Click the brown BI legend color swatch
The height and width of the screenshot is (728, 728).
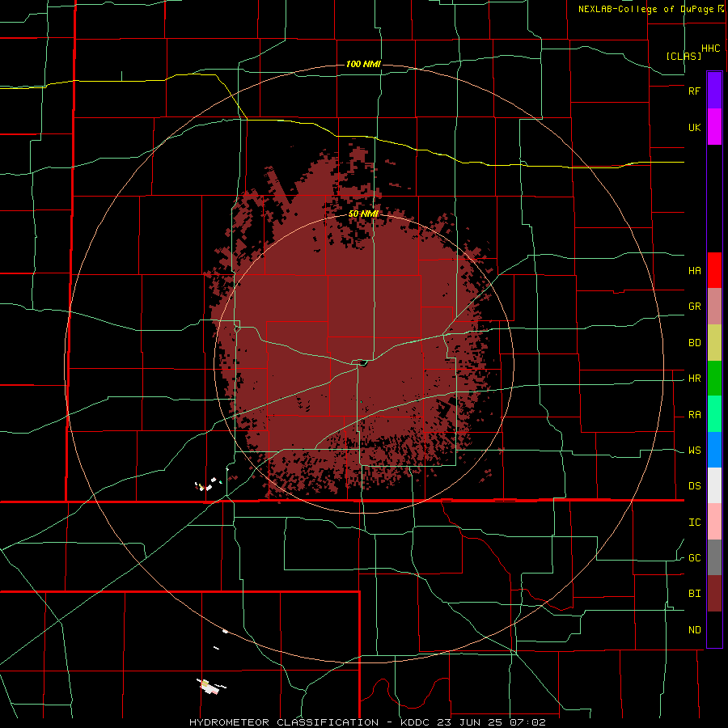click(714, 594)
